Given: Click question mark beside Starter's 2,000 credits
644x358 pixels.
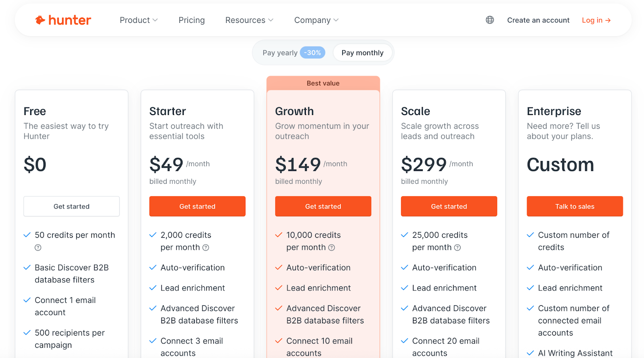Looking at the screenshot, I should click(x=206, y=247).
